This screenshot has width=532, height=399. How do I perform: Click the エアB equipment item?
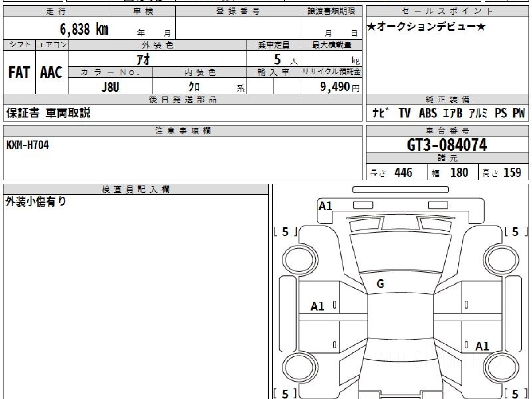click(453, 113)
